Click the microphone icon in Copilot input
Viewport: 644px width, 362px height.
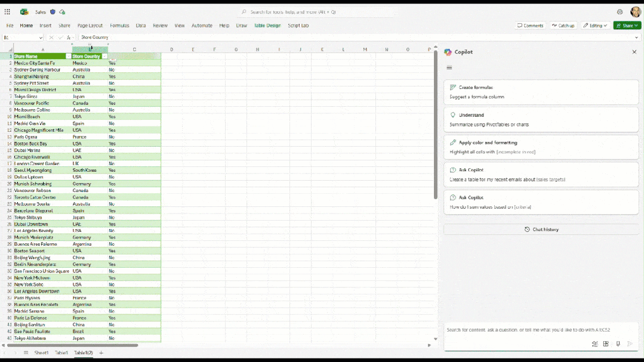click(x=618, y=344)
